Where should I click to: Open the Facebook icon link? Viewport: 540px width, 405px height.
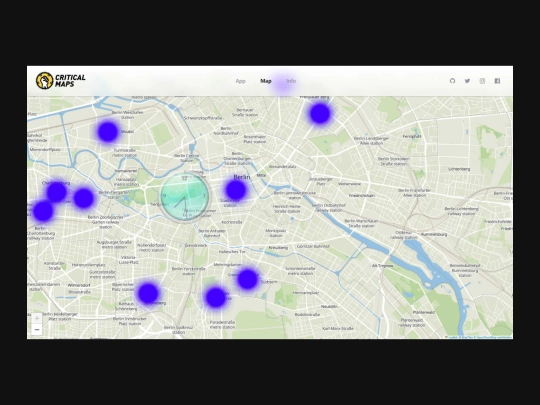coord(497,81)
